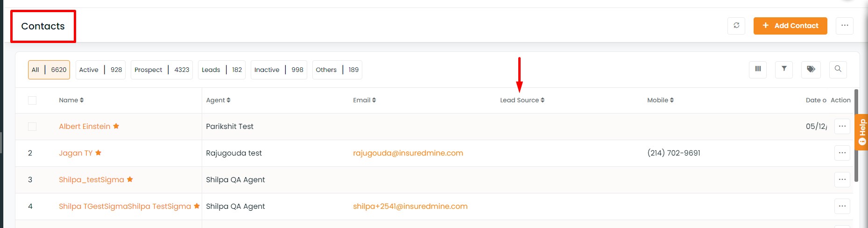Open the Shilpa_testSigma contact
This screenshot has width=868, height=228.
pyautogui.click(x=92, y=179)
